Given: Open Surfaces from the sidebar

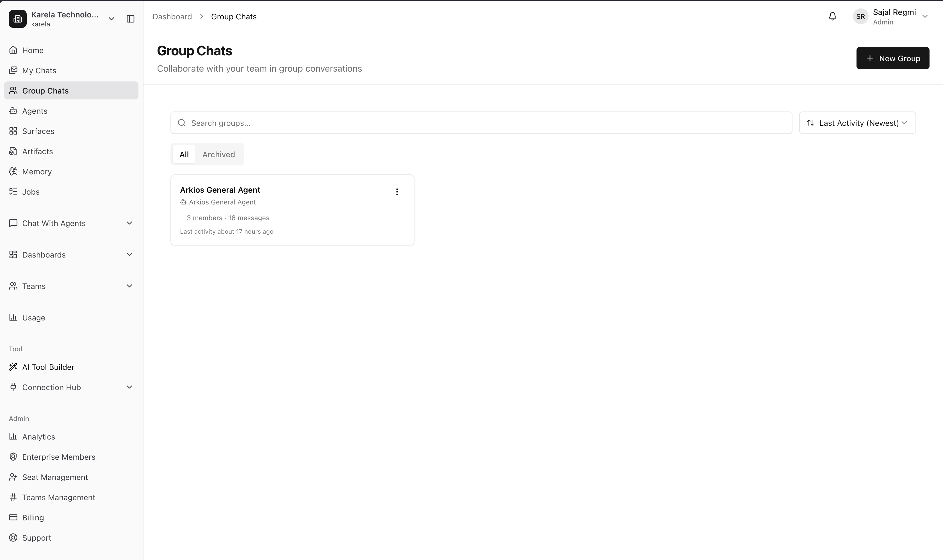Looking at the screenshot, I should coord(71,131).
